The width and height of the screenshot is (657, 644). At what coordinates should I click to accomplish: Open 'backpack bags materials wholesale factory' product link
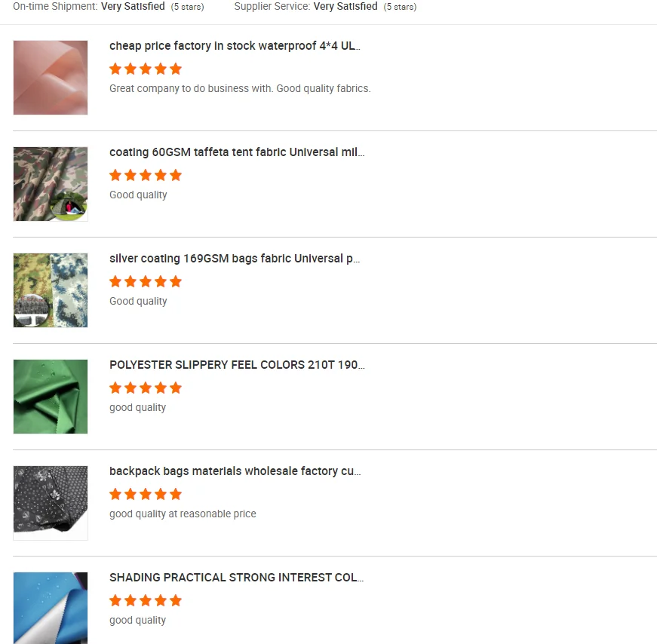[x=235, y=471]
